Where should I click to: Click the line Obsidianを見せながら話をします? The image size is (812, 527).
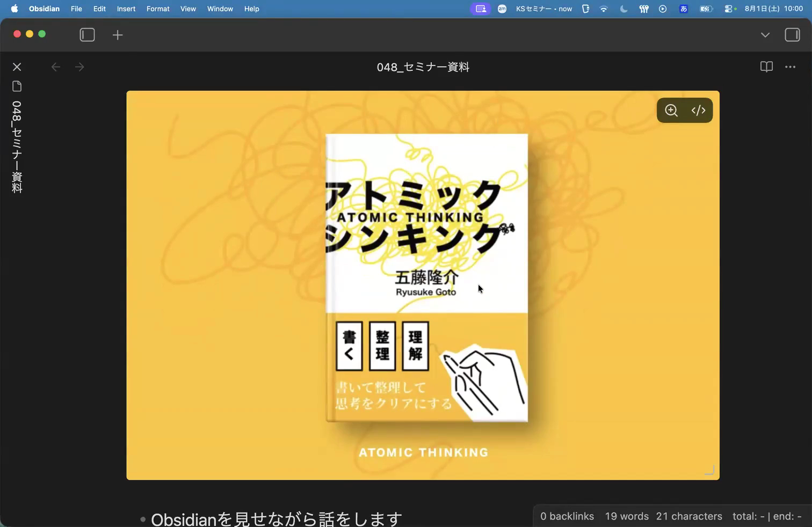(277, 519)
